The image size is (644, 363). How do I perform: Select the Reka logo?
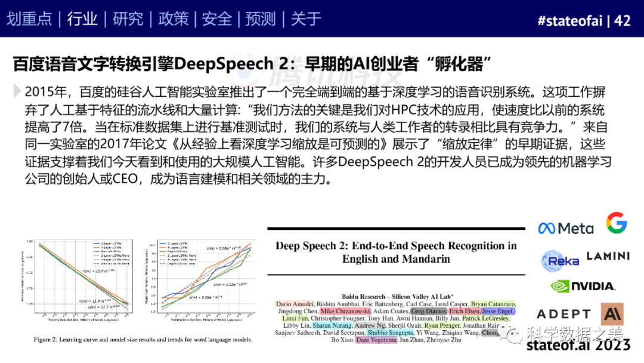(x=560, y=261)
